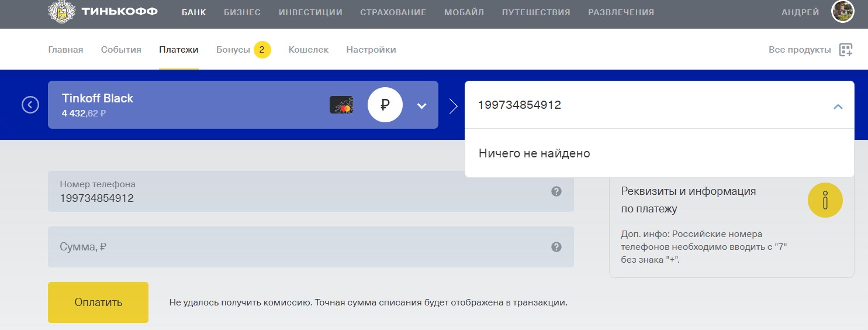Image resolution: width=868 pixels, height=330 pixels.
Task: Click the right arrow between account and recipient
Action: (453, 105)
